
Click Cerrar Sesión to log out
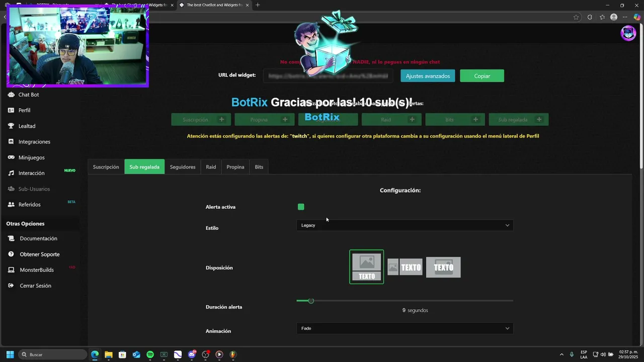click(35, 286)
